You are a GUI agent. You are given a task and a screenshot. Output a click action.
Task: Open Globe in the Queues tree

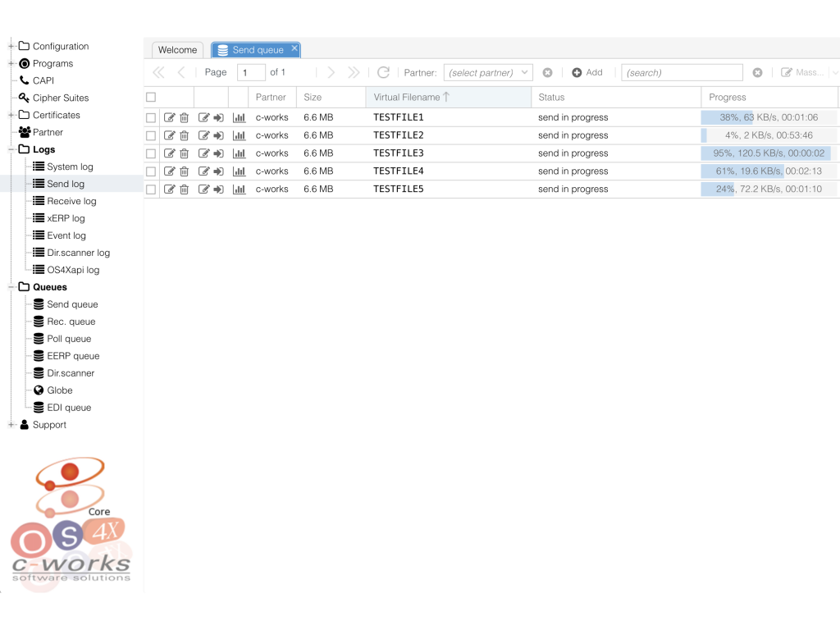coord(59,390)
